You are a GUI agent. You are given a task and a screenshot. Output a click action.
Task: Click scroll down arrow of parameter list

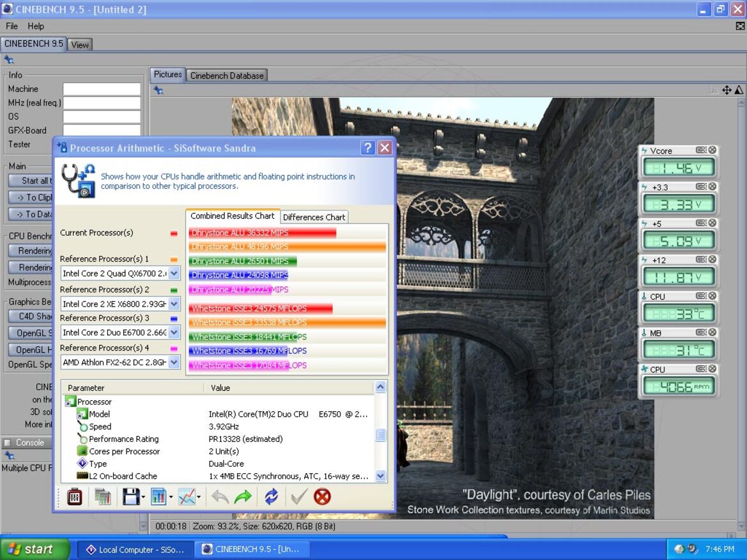[x=380, y=476]
